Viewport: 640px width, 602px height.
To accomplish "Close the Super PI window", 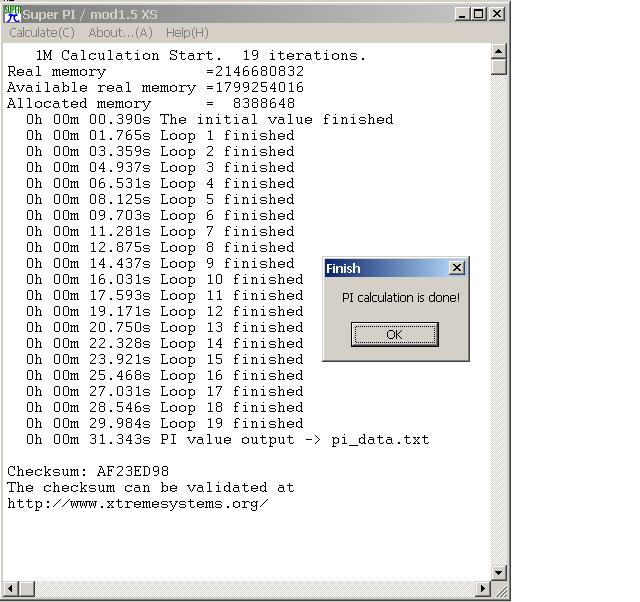I will click(x=497, y=14).
